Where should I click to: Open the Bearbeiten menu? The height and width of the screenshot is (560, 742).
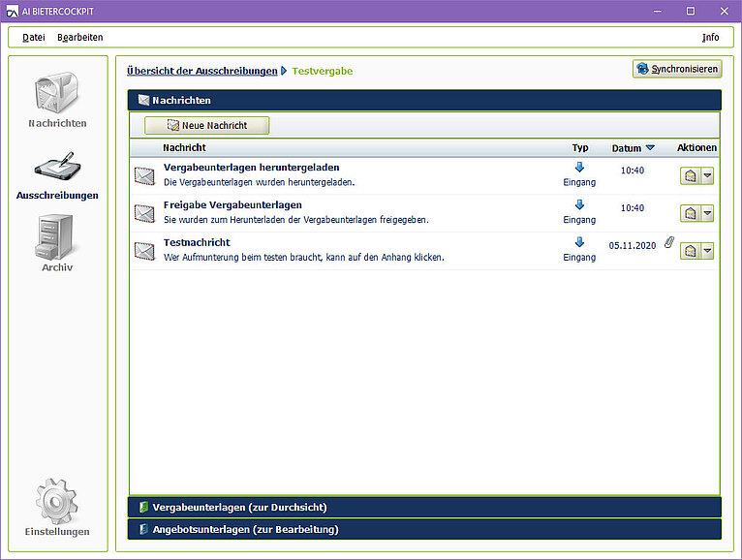[x=79, y=37]
